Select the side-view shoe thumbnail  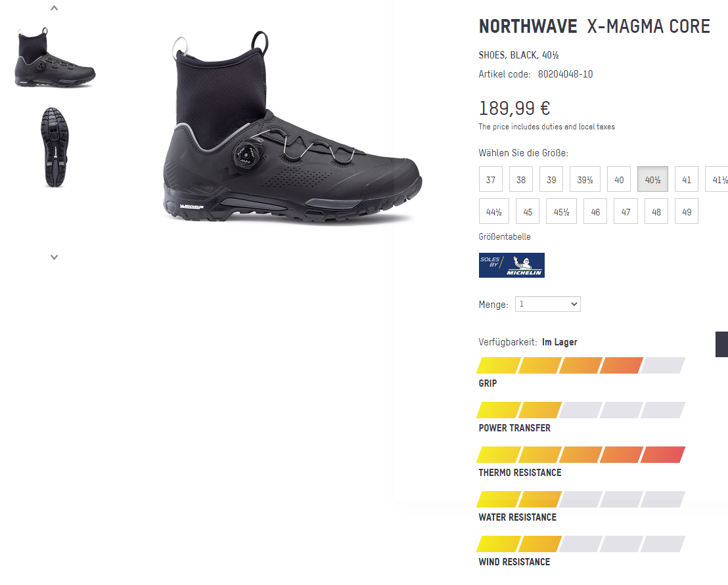coord(55,58)
